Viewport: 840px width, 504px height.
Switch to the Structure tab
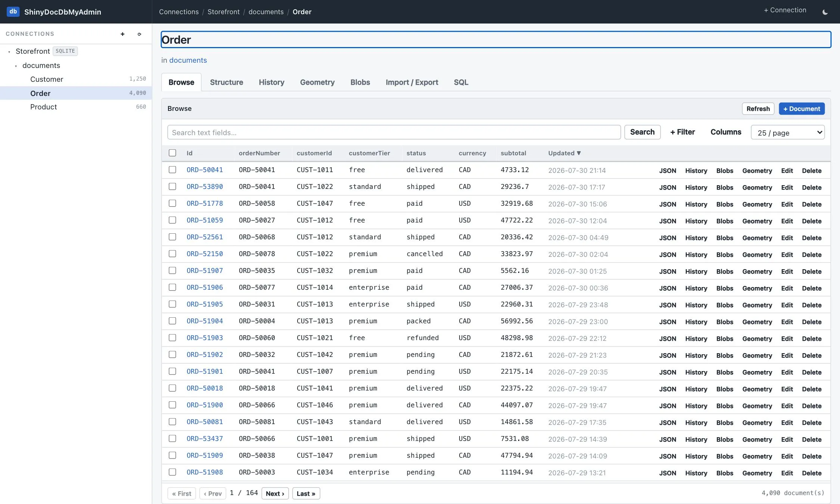pos(226,82)
